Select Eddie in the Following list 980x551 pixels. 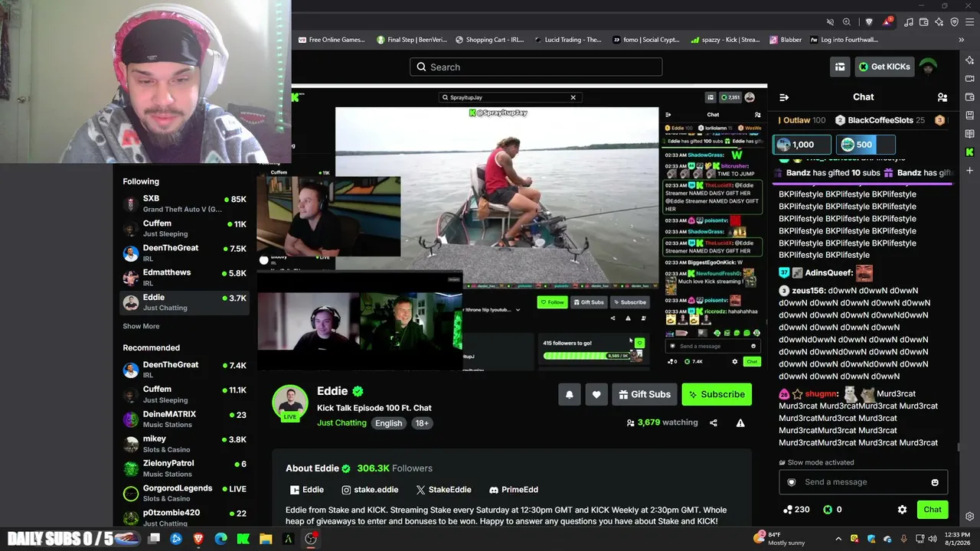click(x=185, y=302)
